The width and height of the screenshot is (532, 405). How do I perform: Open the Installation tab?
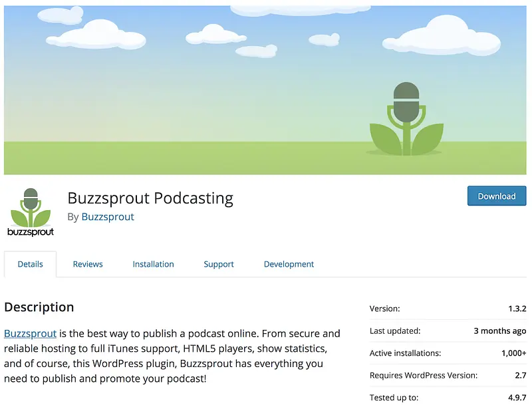[153, 264]
